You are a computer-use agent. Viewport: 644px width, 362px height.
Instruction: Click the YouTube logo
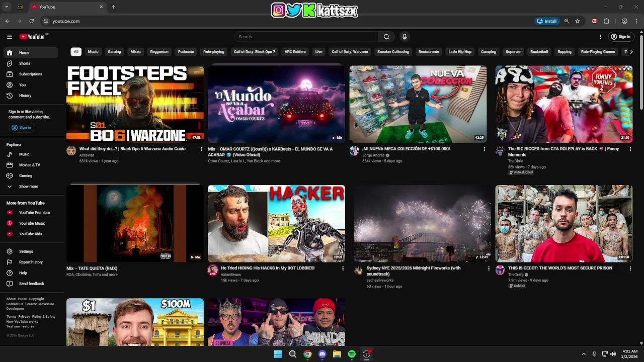point(32,37)
